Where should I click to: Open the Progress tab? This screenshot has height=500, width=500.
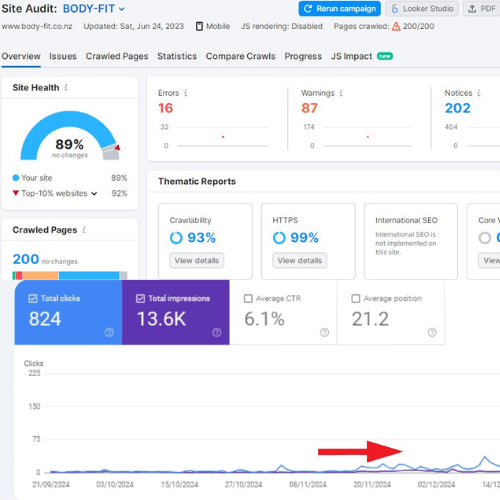pyautogui.click(x=303, y=56)
